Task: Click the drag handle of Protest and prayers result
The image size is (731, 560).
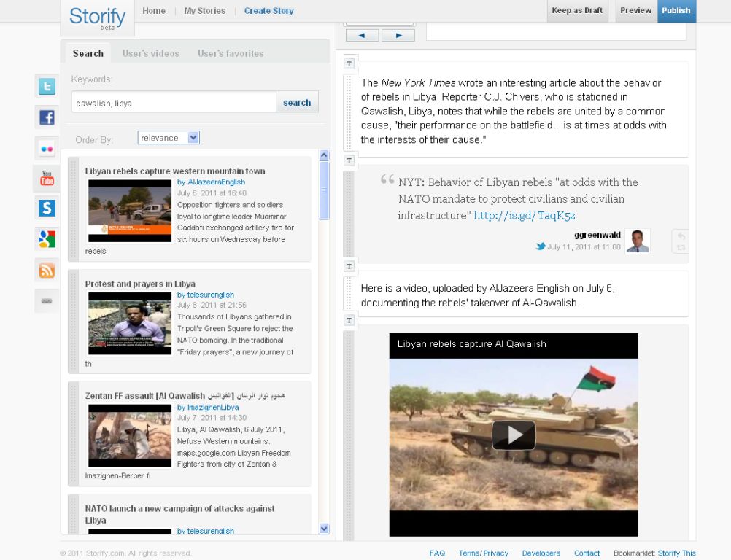Action: 73,321
